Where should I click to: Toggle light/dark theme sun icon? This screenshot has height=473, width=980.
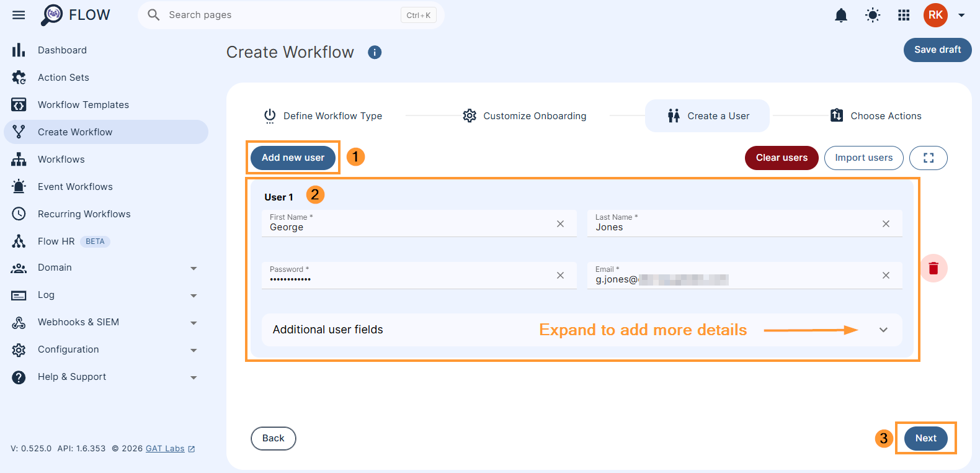point(873,15)
